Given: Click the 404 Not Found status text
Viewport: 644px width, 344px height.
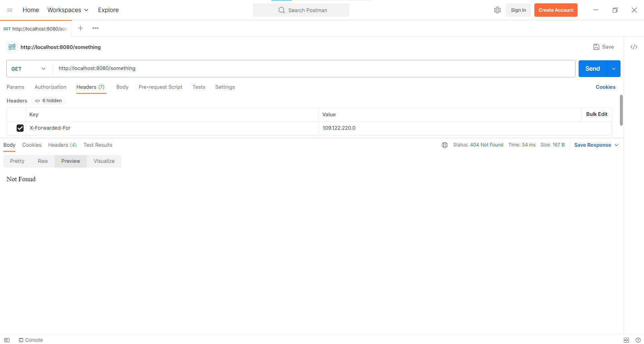Looking at the screenshot, I should [487, 145].
